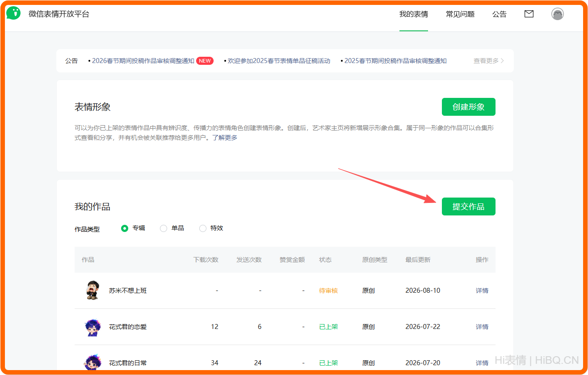Click the 提交作品 button
The width and height of the screenshot is (588, 375).
click(469, 206)
